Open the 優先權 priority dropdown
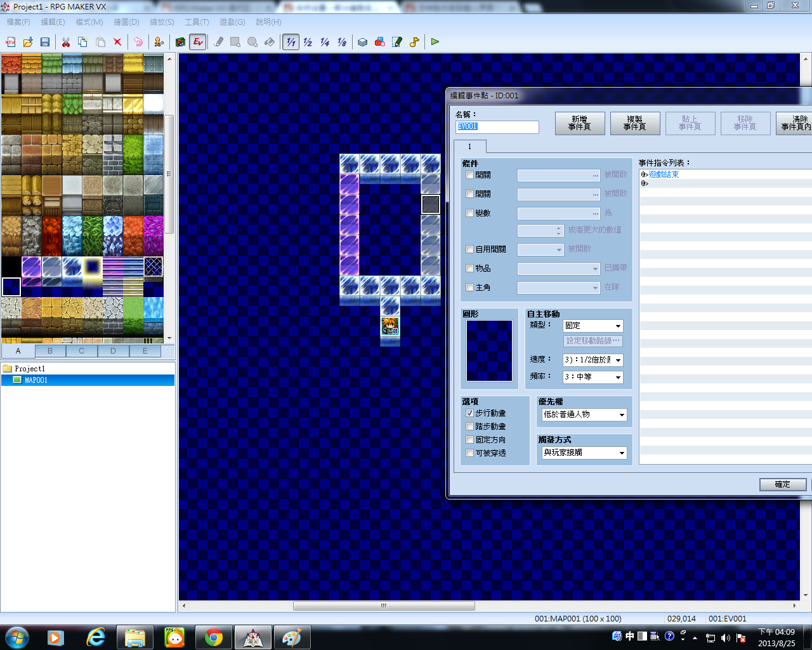This screenshot has width=812, height=650. pyautogui.click(x=584, y=415)
